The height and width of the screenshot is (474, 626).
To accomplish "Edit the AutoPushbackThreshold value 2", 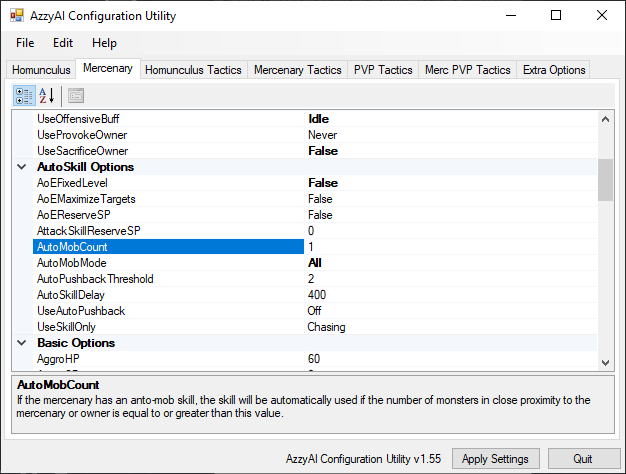I will click(x=451, y=279).
